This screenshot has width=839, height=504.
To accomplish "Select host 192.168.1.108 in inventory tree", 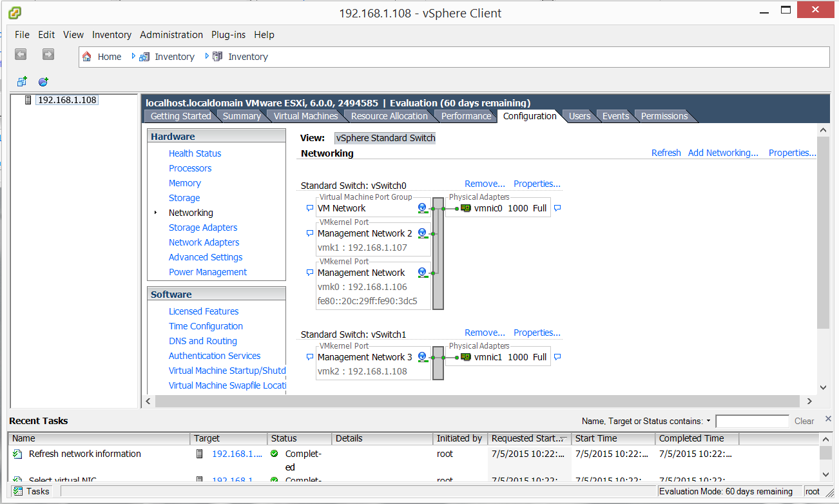I will click(x=67, y=100).
